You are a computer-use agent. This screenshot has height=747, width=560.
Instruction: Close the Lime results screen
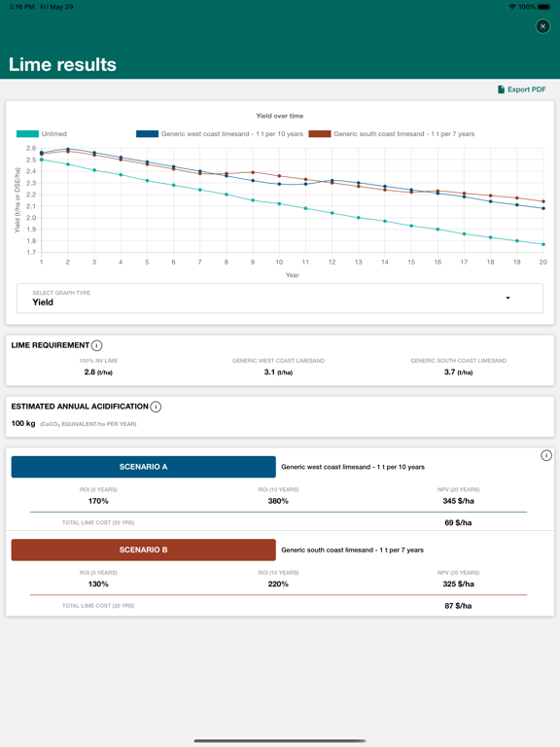[x=542, y=26]
